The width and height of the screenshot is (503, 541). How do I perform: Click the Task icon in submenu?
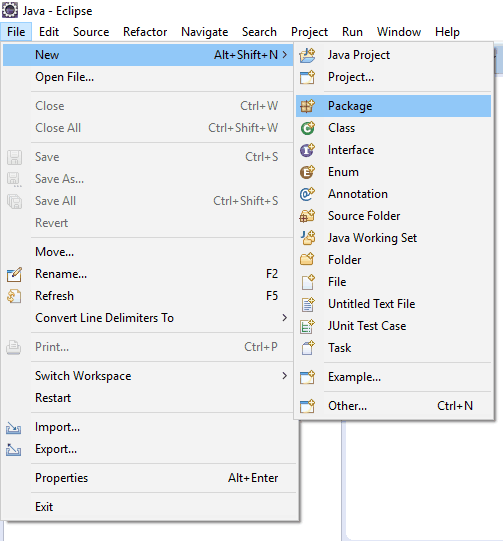308,348
